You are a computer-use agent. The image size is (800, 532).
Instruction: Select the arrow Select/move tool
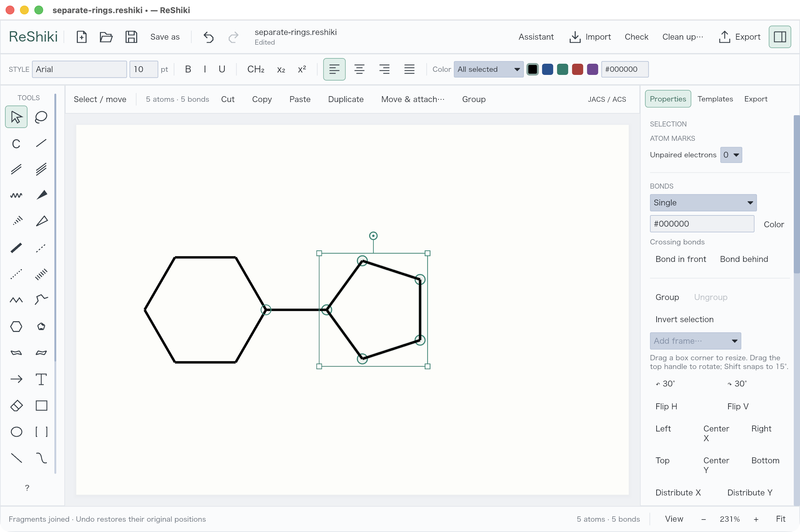[x=16, y=117]
